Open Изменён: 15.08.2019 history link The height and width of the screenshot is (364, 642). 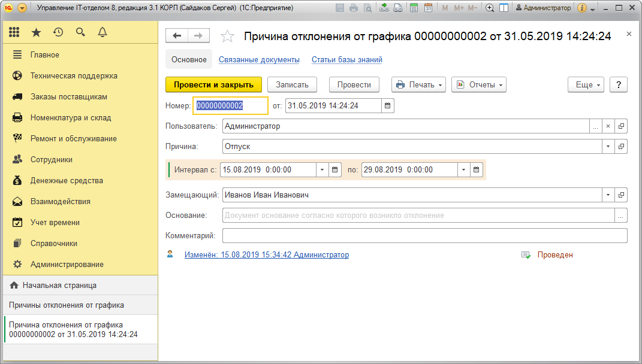pos(267,255)
